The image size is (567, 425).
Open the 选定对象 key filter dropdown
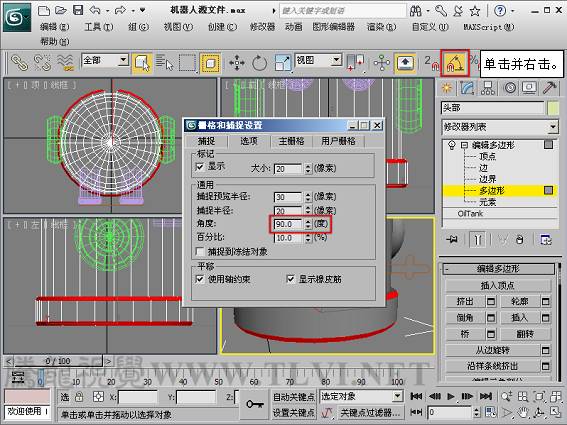point(397,396)
